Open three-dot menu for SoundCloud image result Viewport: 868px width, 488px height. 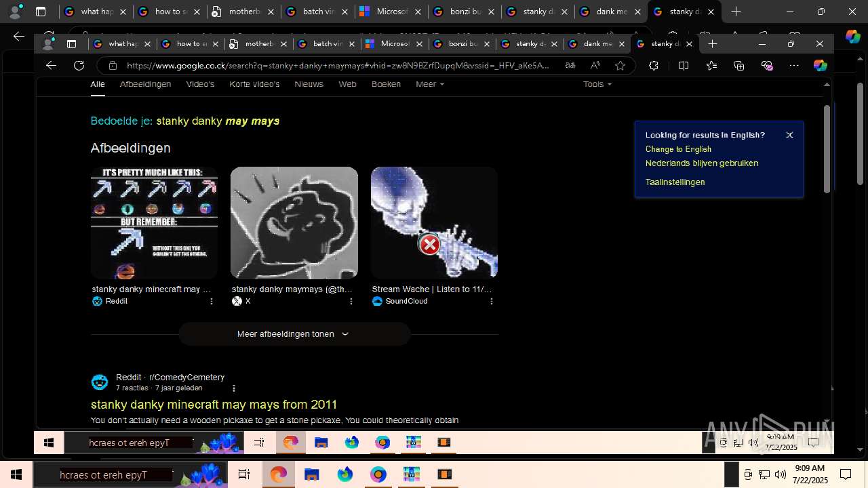coord(491,301)
